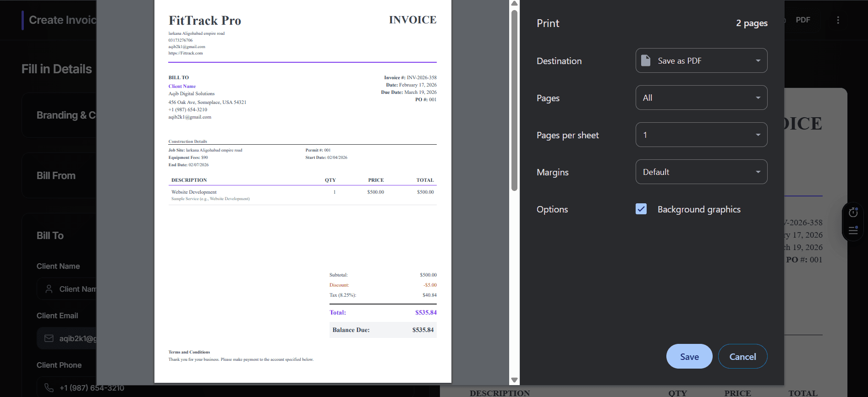The image size is (868, 397).
Task: Click the phone icon in Client Phone field
Action: point(49,388)
